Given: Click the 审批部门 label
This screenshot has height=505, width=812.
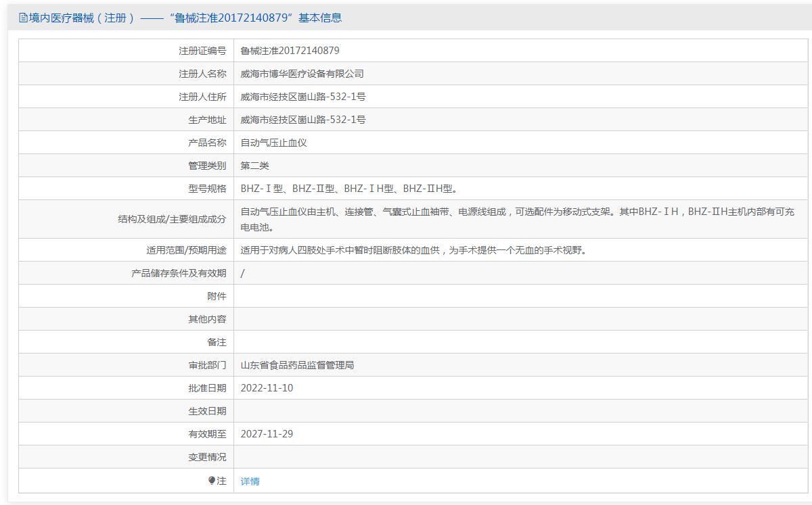Looking at the screenshot, I should [x=207, y=365].
